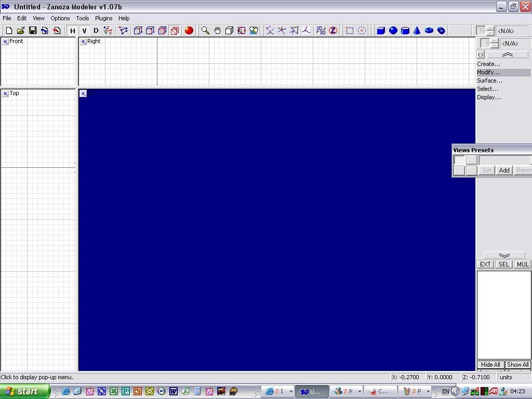Viewport: 532px width, 399px height.
Task: Expand panel with the double down chevron
Action: click(504, 255)
